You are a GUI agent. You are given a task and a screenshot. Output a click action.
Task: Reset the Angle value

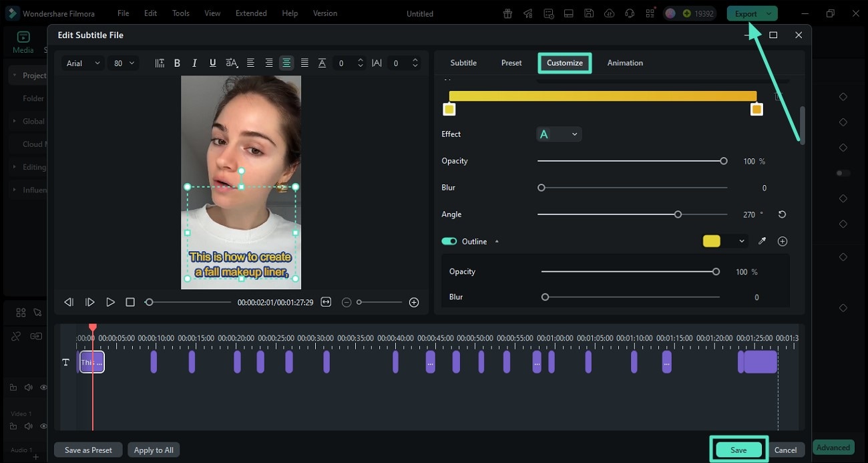782,214
